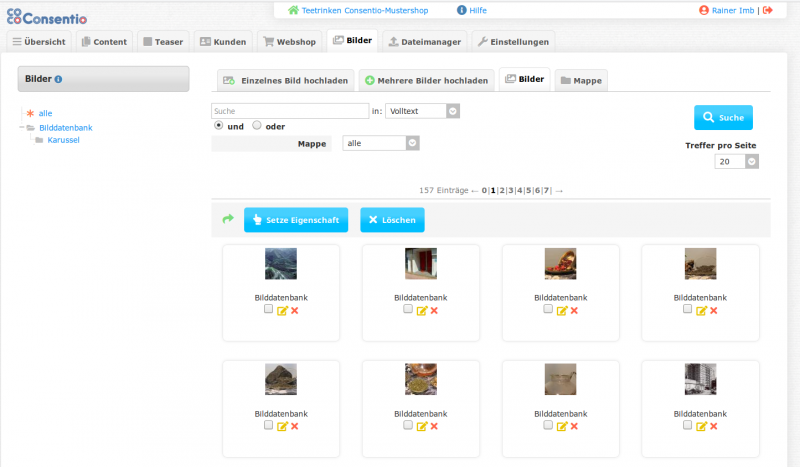800x467 pixels.
Task: Click the edit icon under first image
Action: pos(282,311)
